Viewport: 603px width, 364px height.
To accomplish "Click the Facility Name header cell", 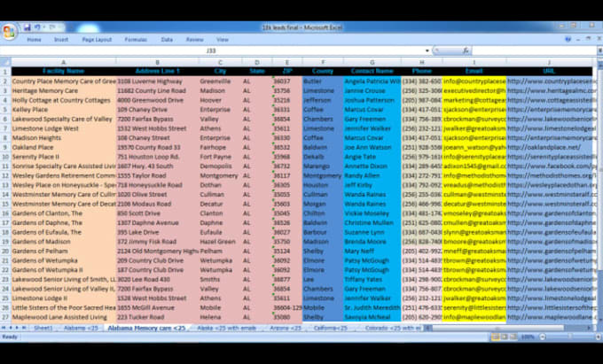I will click(64, 71).
